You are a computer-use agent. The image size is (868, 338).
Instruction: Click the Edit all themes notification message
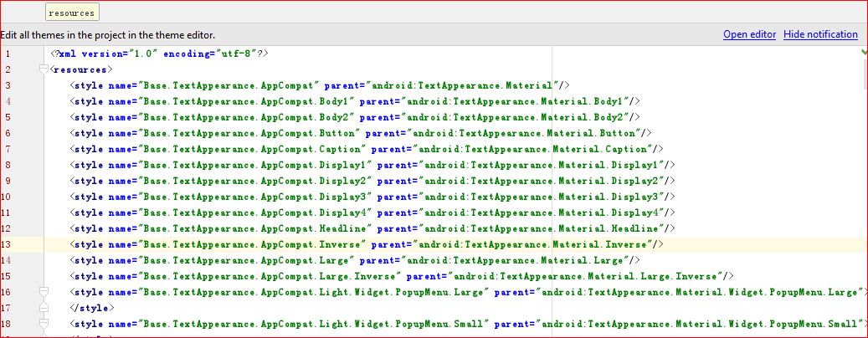pyautogui.click(x=107, y=35)
